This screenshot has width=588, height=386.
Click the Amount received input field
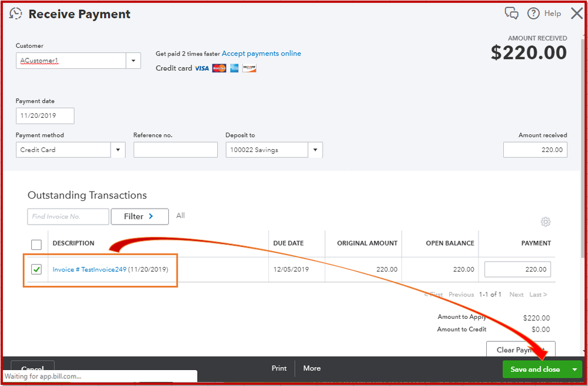535,150
